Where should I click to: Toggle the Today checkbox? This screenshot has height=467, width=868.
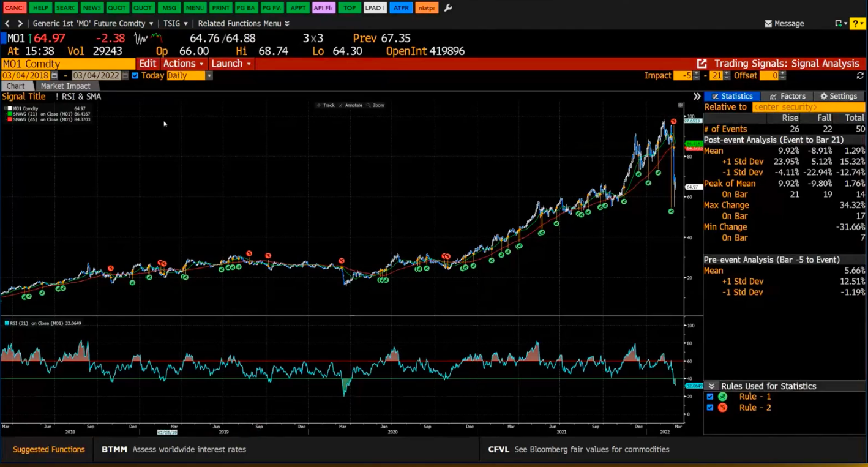click(135, 75)
